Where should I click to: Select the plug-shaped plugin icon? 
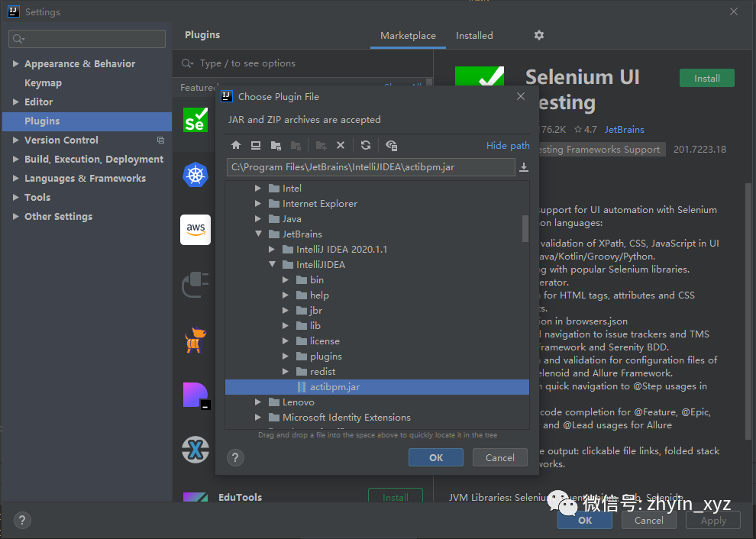click(x=195, y=285)
